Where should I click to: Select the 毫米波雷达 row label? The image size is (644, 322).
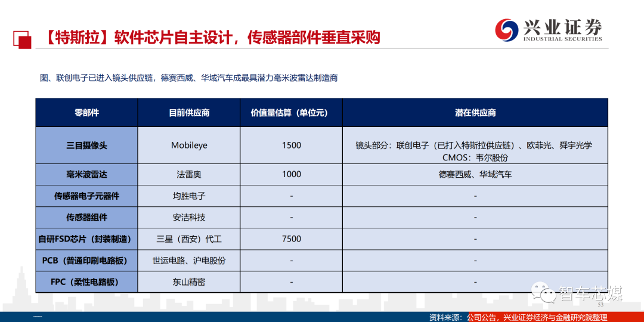(x=86, y=175)
